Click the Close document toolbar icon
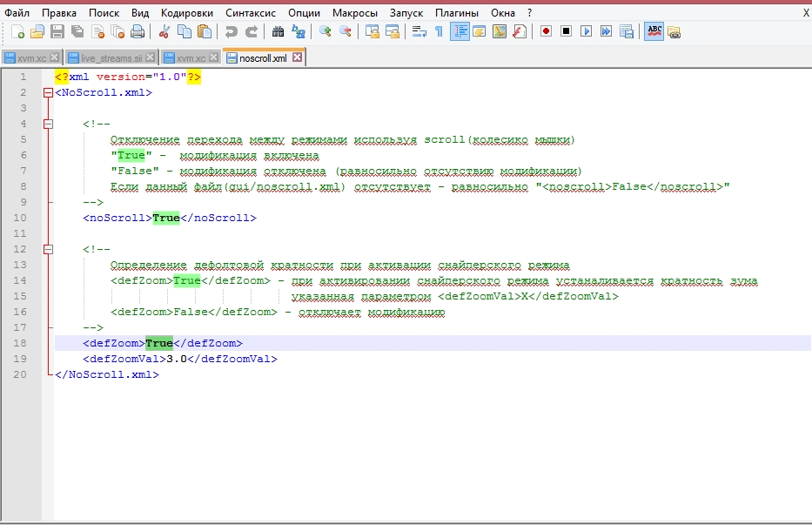The width and height of the screenshot is (812, 525). pyautogui.click(x=97, y=32)
